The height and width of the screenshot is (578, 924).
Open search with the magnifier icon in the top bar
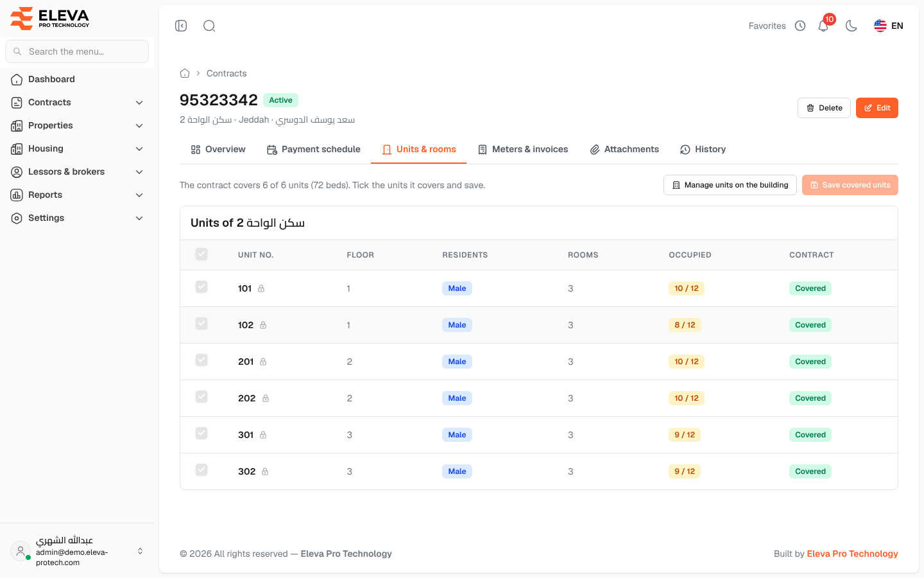tap(209, 26)
